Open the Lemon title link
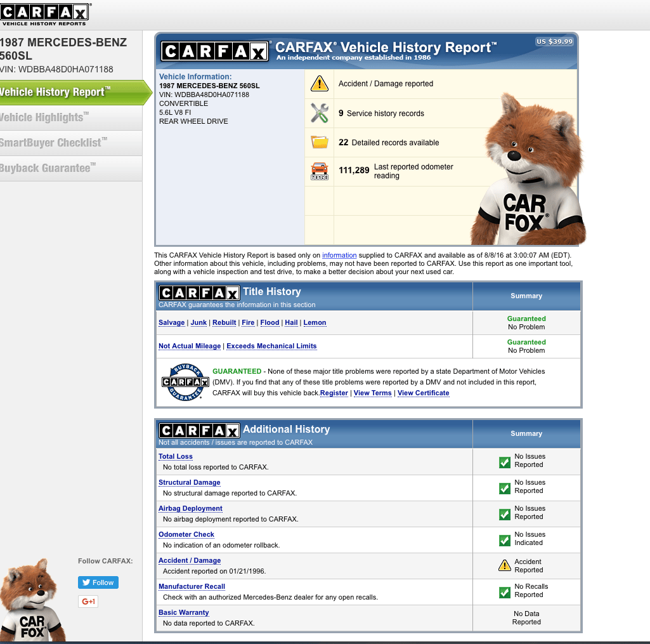The image size is (650, 644). pos(315,322)
